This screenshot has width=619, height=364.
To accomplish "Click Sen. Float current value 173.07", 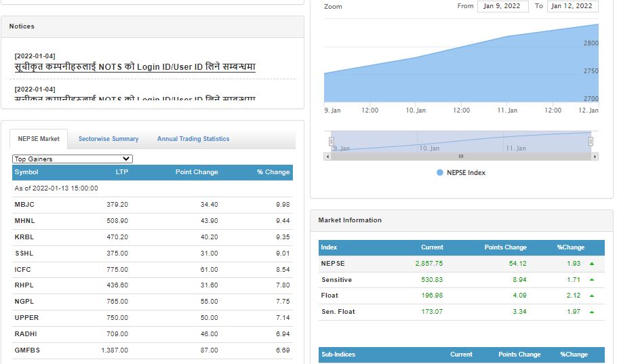I will (432, 312).
